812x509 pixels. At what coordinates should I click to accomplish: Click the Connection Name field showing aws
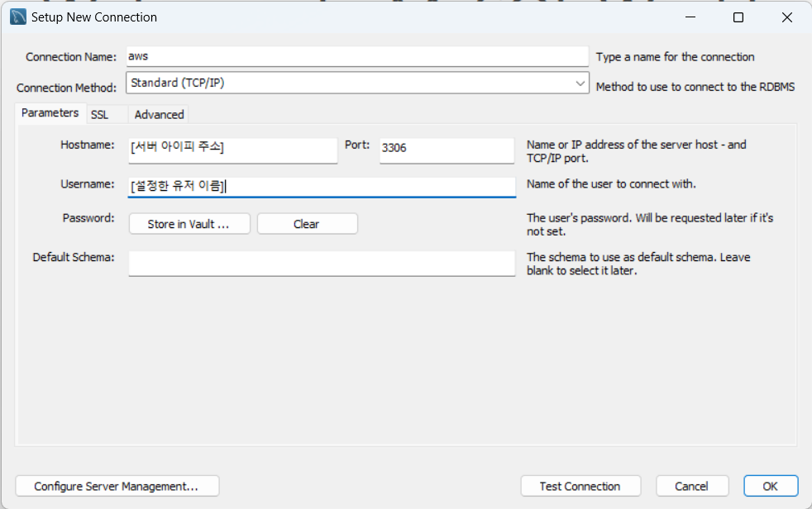point(356,56)
